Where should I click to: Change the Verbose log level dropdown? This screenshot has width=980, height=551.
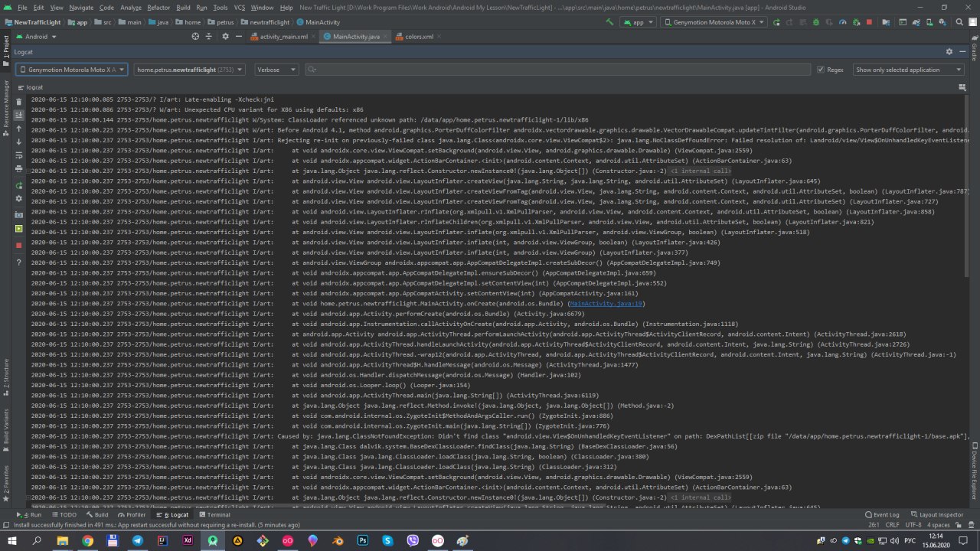276,70
